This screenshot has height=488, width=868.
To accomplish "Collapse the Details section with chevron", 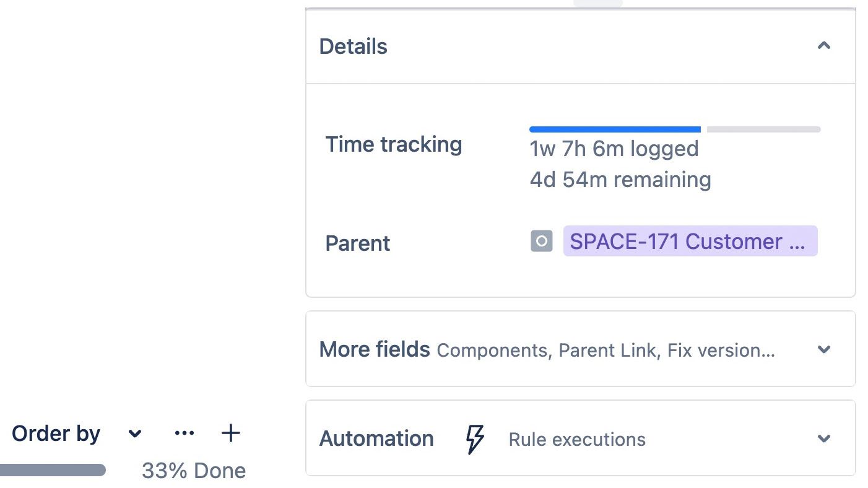I will coord(823,46).
